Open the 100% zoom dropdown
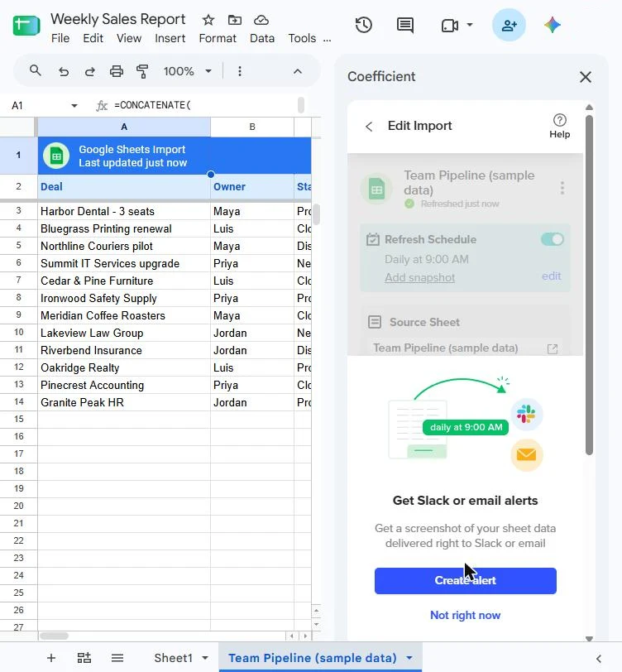Screen dimensions: 622x672 point(188,71)
